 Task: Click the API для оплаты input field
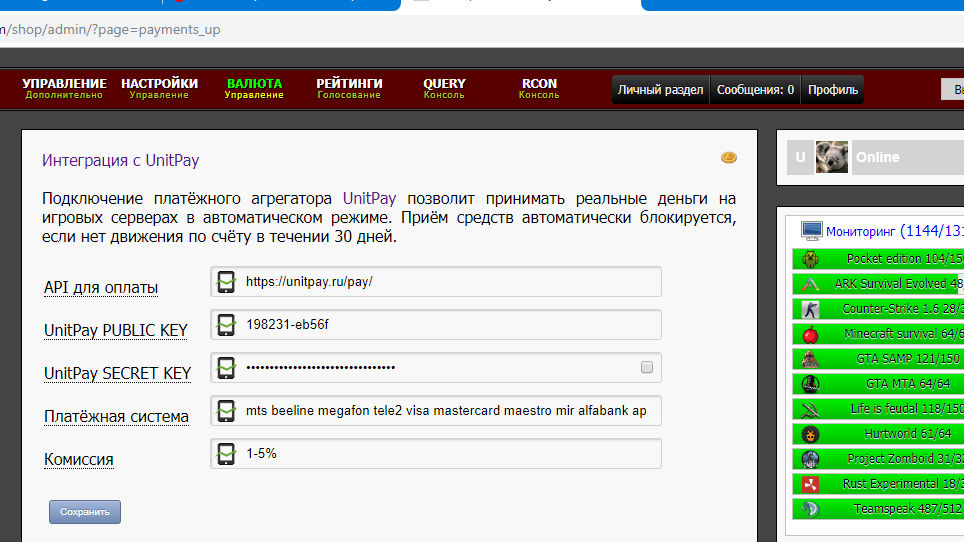pos(436,282)
